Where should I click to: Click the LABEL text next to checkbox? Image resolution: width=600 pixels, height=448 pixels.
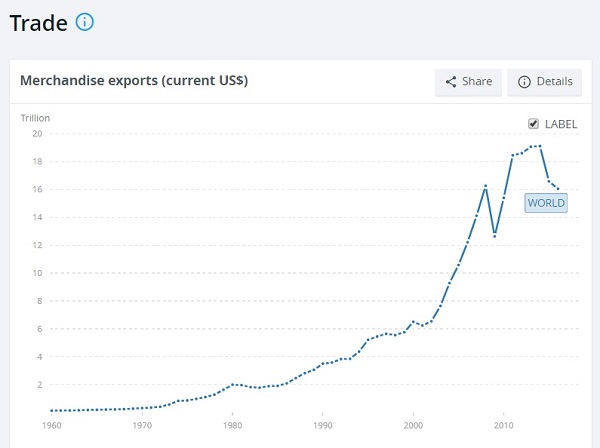point(561,124)
